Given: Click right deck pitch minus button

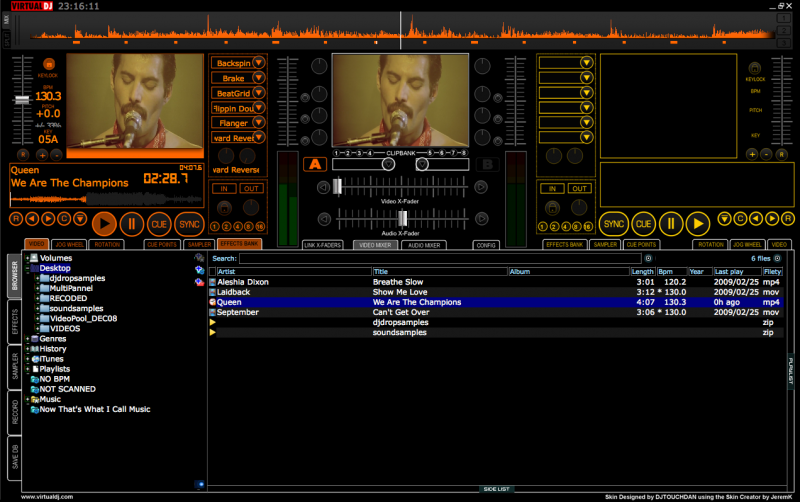Looking at the screenshot, I should (766, 154).
